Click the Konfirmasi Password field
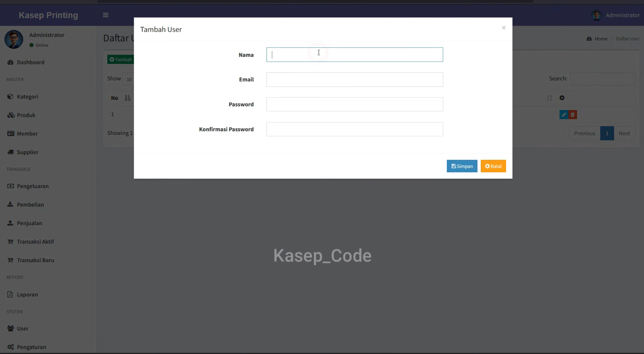The image size is (644, 354). coord(355,129)
